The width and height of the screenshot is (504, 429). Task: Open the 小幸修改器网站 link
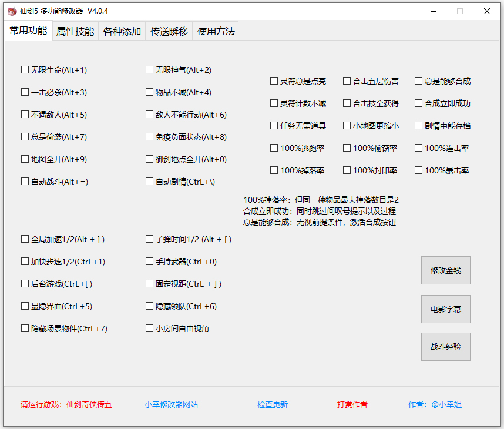point(172,404)
